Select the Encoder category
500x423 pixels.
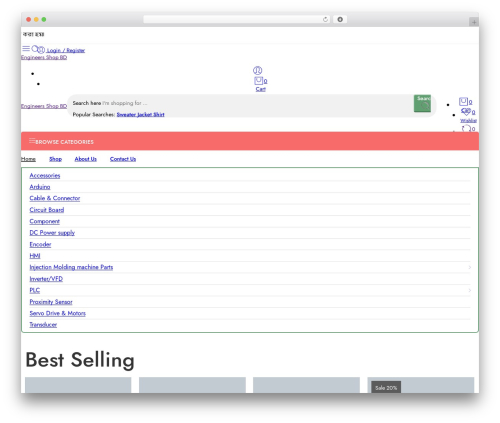[40, 244]
